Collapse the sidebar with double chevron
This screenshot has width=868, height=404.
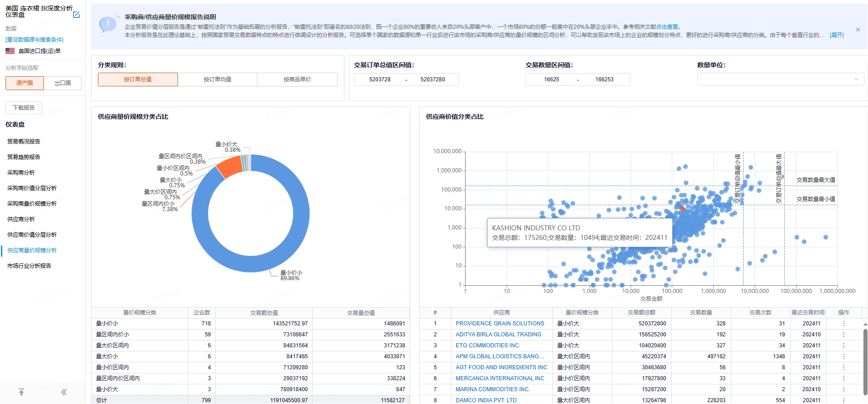click(64, 392)
